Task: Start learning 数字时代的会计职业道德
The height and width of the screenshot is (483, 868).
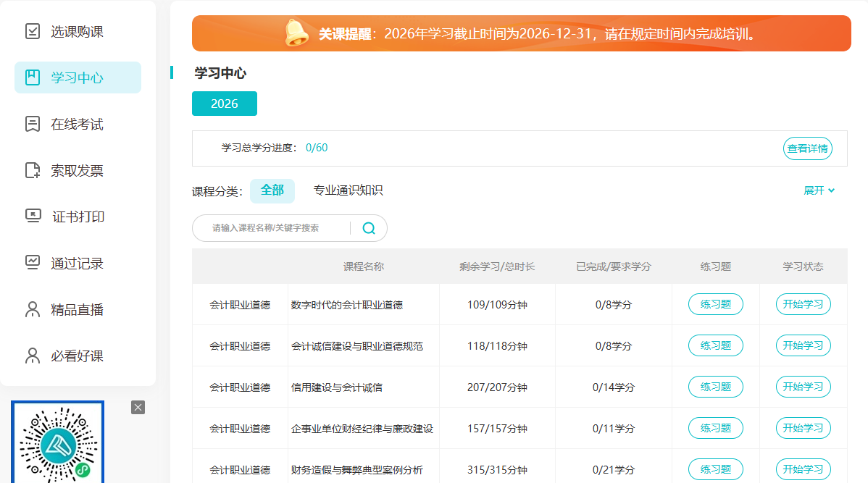Action: pos(803,304)
